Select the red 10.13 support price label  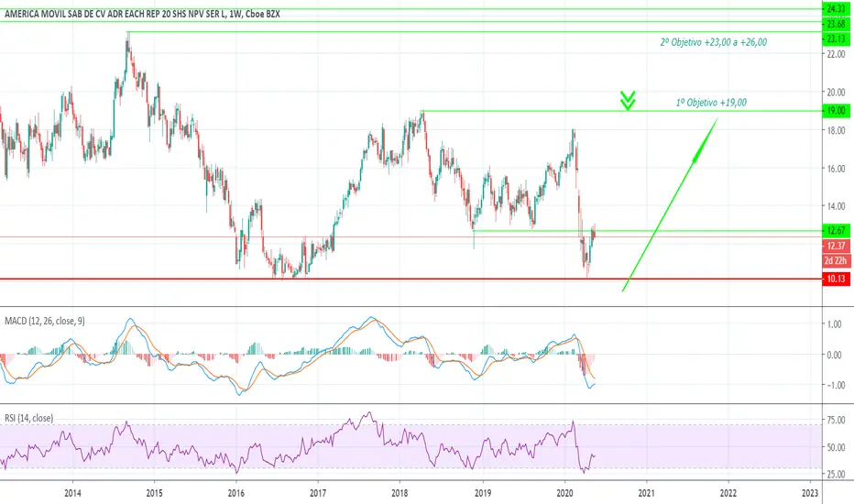836,279
